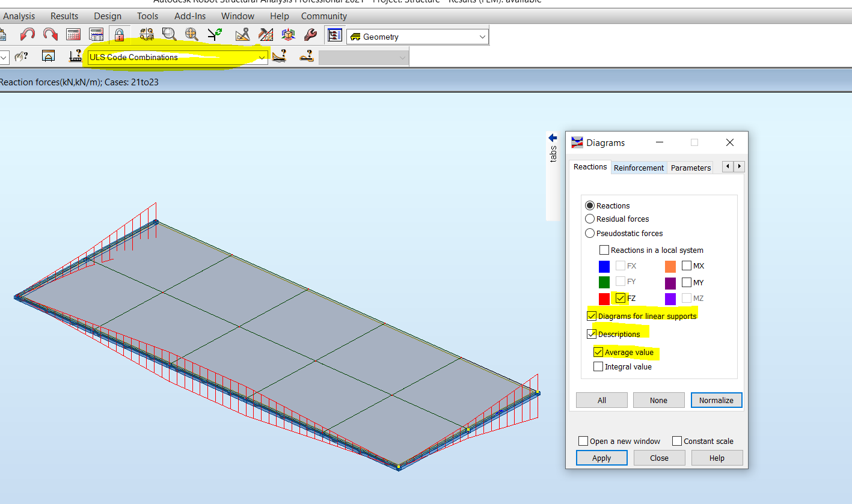Open the ULS Code Combinations dropdown

point(261,56)
